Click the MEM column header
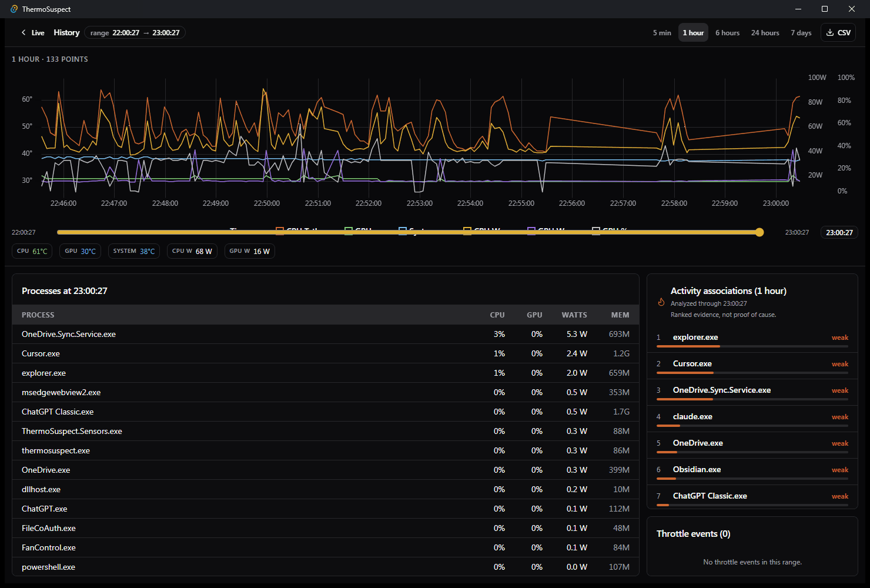 [x=620, y=315]
